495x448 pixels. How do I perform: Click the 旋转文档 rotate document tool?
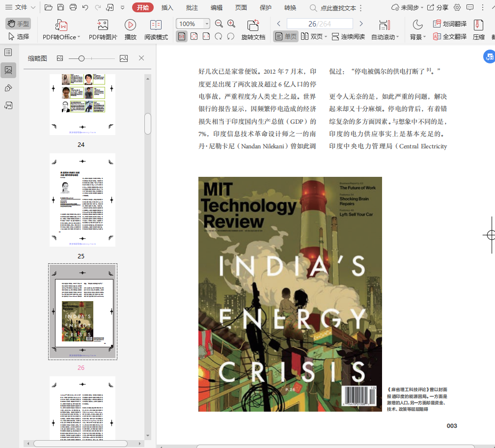click(253, 29)
